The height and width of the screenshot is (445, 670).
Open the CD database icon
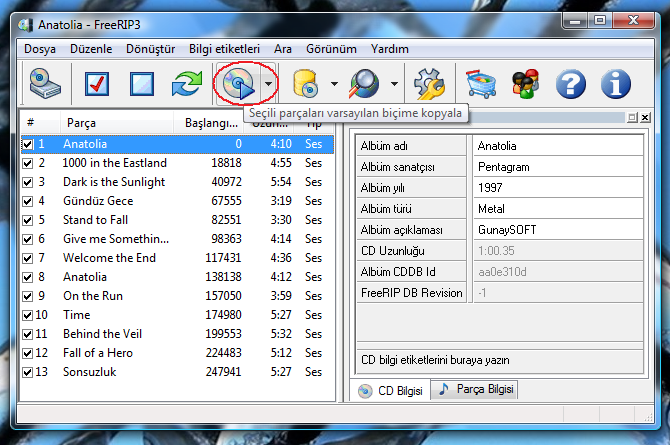click(305, 84)
